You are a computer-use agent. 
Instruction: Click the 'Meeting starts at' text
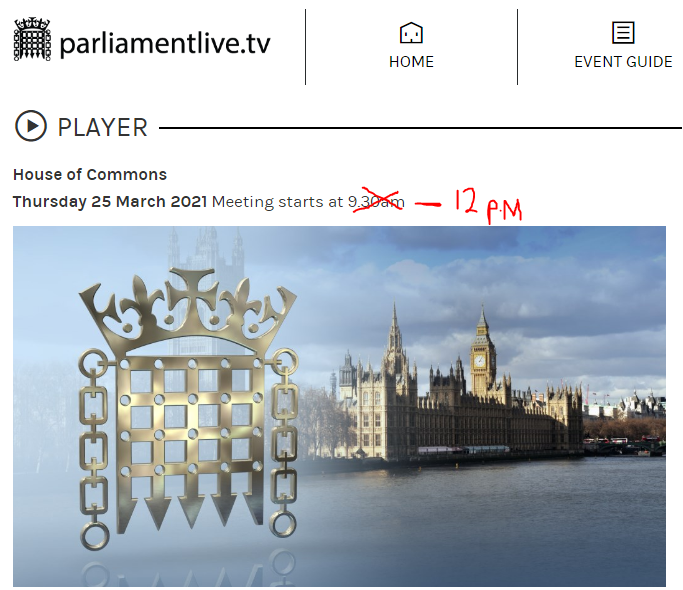(x=277, y=202)
